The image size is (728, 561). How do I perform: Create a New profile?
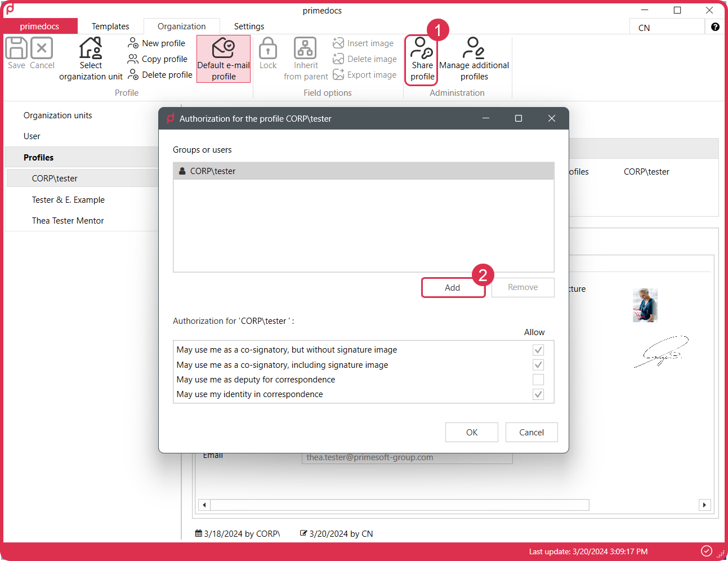point(157,43)
